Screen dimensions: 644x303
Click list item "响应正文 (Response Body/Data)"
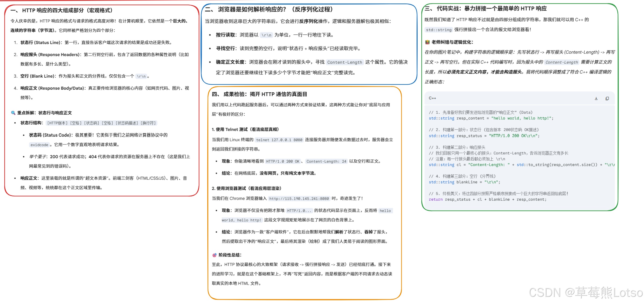[x=53, y=88]
